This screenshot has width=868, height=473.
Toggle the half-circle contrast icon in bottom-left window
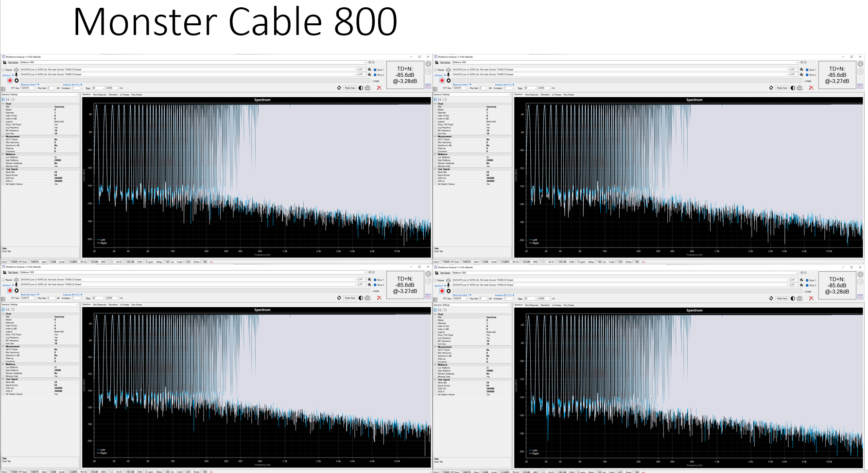(x=361, y=298)
